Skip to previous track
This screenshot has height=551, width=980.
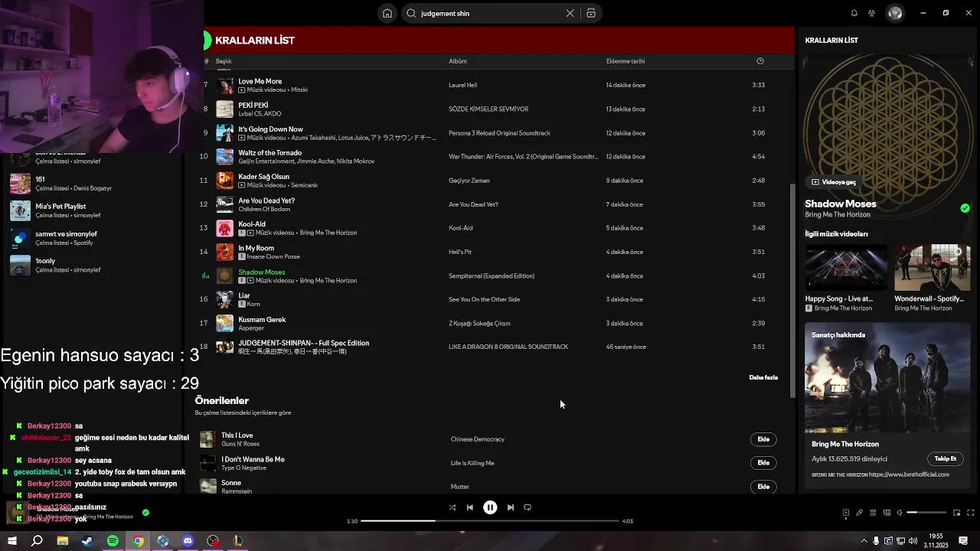pos(470,507)
